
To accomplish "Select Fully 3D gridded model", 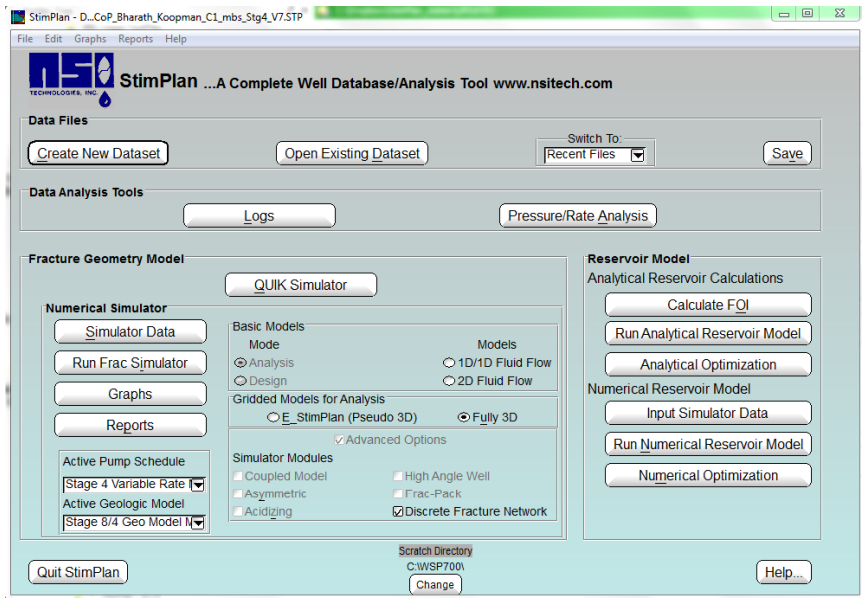I will (x=463, y=417).
